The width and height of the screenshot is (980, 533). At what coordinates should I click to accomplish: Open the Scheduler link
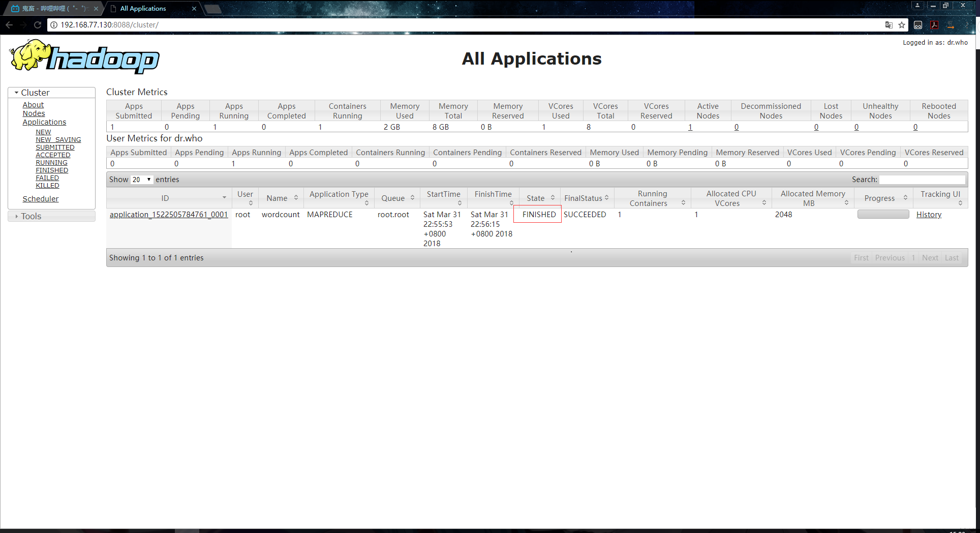tap(40, 199)
